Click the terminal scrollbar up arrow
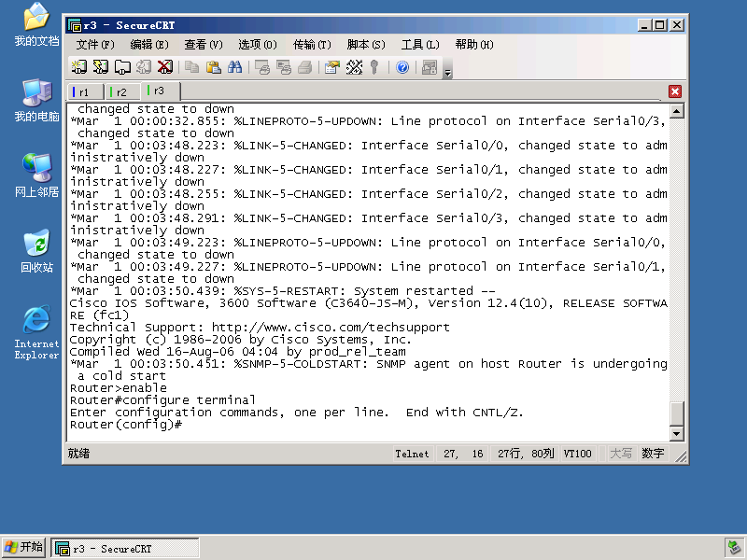 pos(676,111)
